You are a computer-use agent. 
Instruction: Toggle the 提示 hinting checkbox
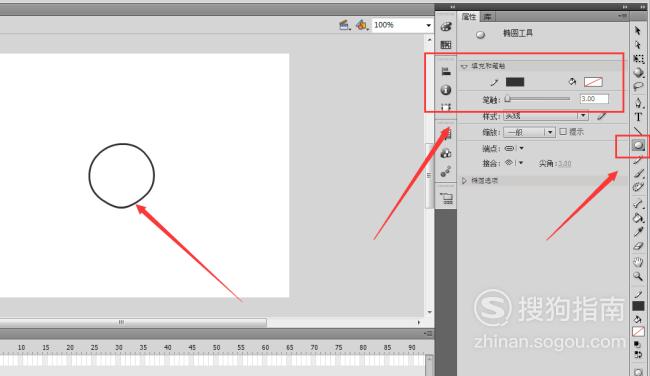(x=563, y=131)
